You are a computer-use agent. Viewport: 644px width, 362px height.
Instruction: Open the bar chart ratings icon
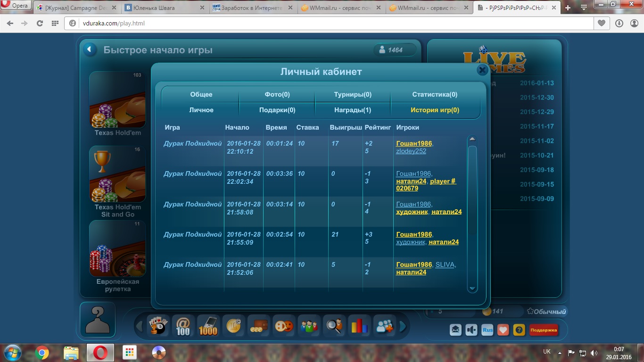359,325
